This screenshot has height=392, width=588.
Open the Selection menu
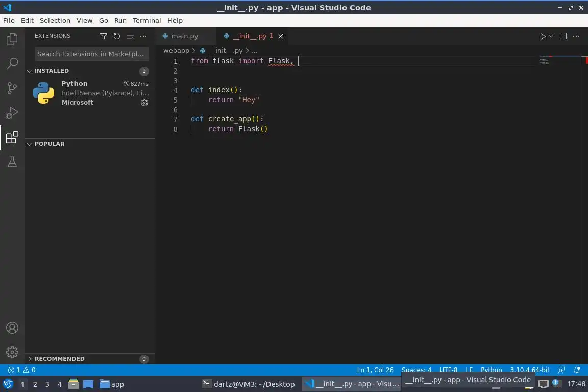coord(55,20)
